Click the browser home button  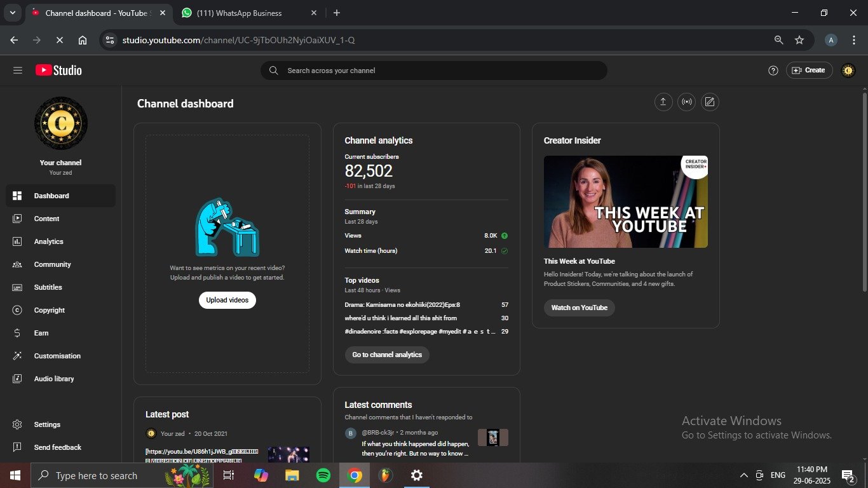83,40
